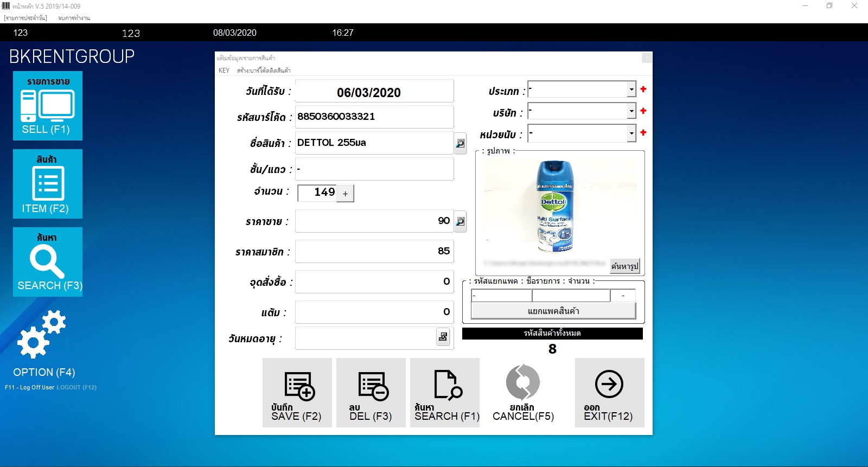Screen dimensions: 868x467
Task: Open the ITEM (F2) products screen
Action: (x=48, y=184)
